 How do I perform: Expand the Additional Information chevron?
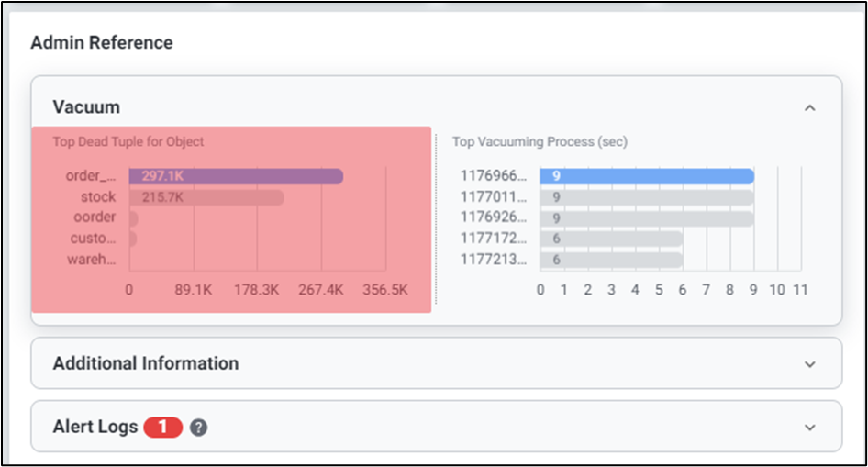809,364
